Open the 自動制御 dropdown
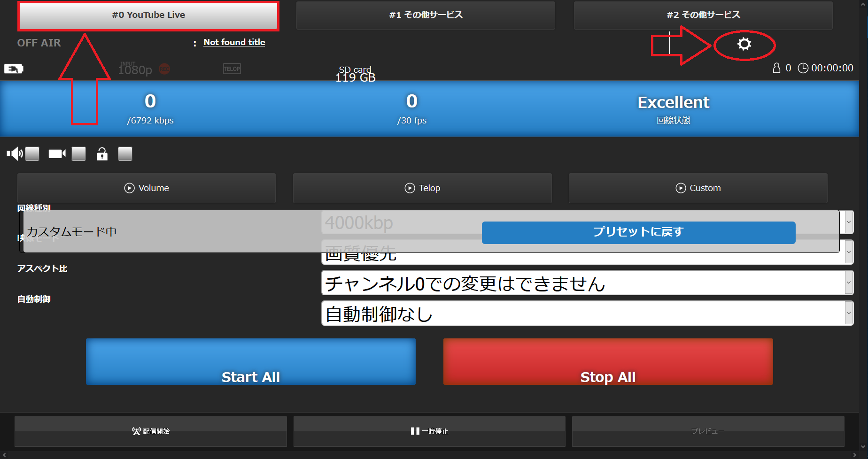This screenshot has height=459, width=868. point(587,314)
